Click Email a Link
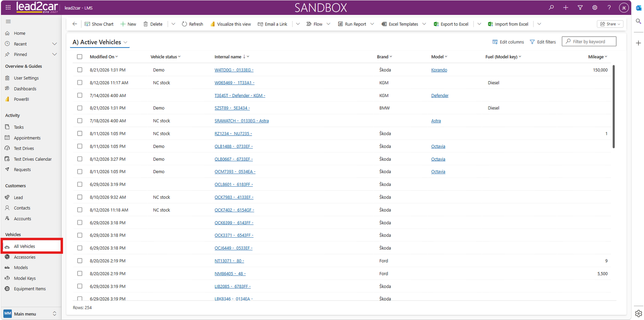 point(272,24)
